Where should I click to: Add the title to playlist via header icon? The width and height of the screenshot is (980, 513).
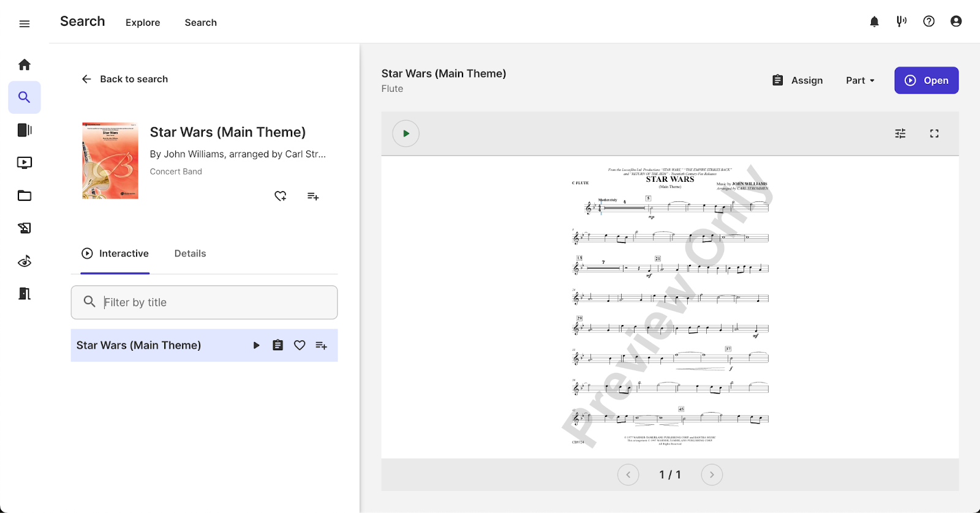(313, 196)
